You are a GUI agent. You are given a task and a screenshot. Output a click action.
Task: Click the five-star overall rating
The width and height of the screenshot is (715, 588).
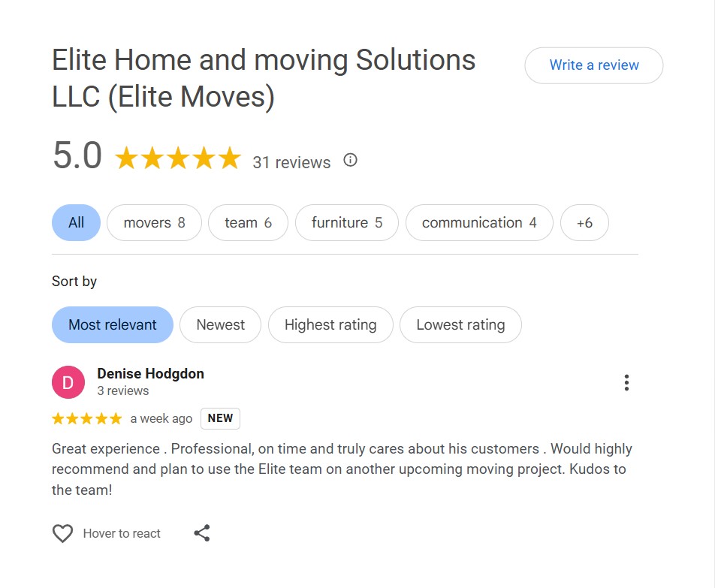[x=177, y=159]
